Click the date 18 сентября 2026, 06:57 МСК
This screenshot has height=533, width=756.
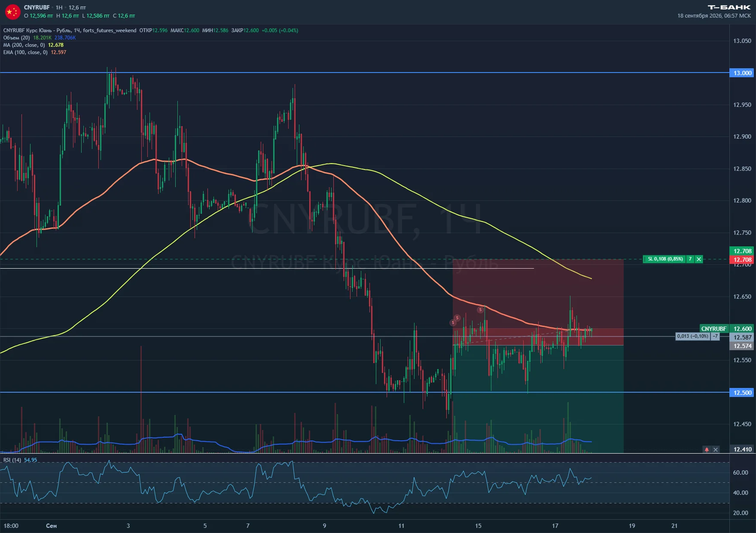click(x=714, y=16)
